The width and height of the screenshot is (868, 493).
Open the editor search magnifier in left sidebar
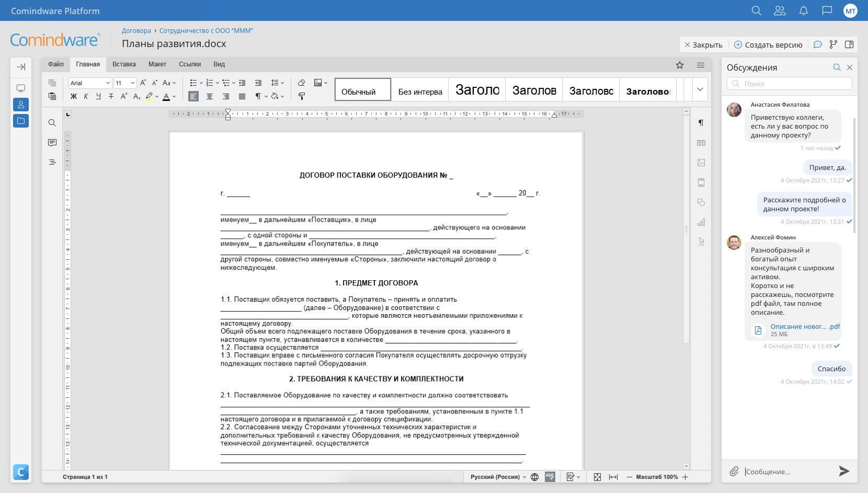coord(52,123)
